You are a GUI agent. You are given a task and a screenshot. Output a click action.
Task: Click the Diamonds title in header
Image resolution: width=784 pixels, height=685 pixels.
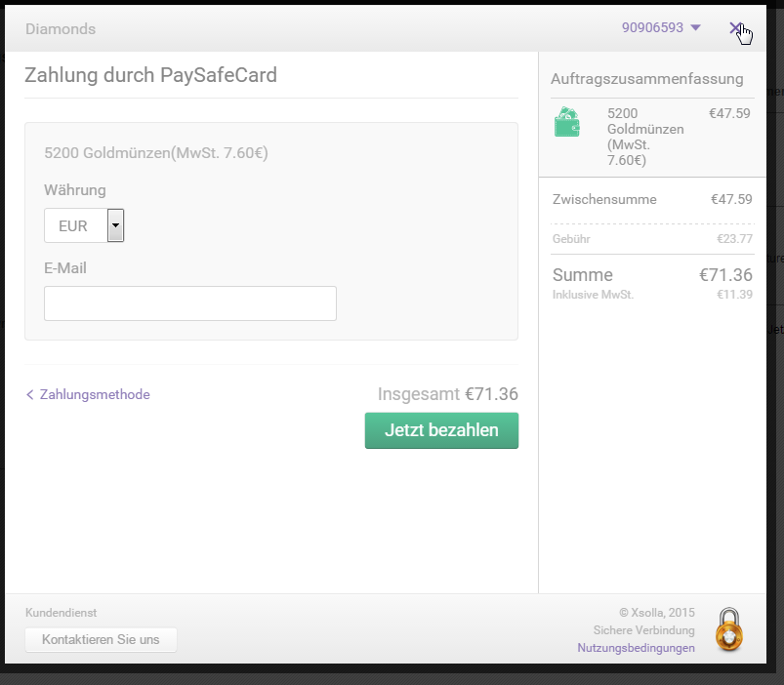pyautogui.click(x=61, y=29)
